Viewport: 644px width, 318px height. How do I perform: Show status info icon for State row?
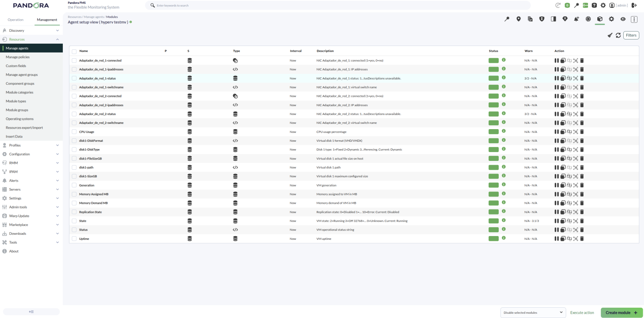[504, 220]
